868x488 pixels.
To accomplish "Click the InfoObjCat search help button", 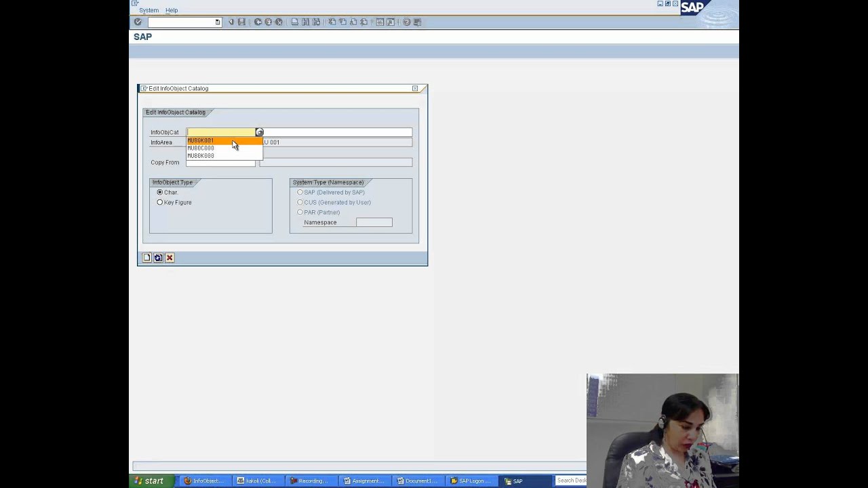I will point(259,132).
